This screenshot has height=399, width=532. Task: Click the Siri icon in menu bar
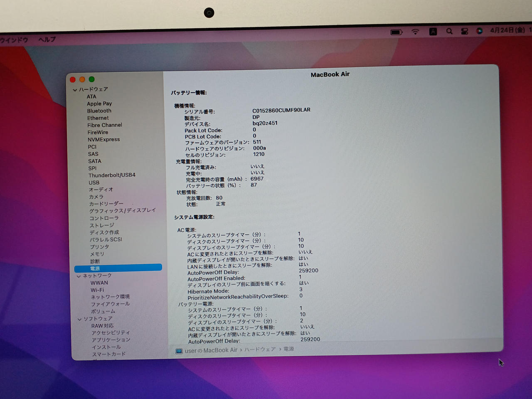(x=479, y=31)
